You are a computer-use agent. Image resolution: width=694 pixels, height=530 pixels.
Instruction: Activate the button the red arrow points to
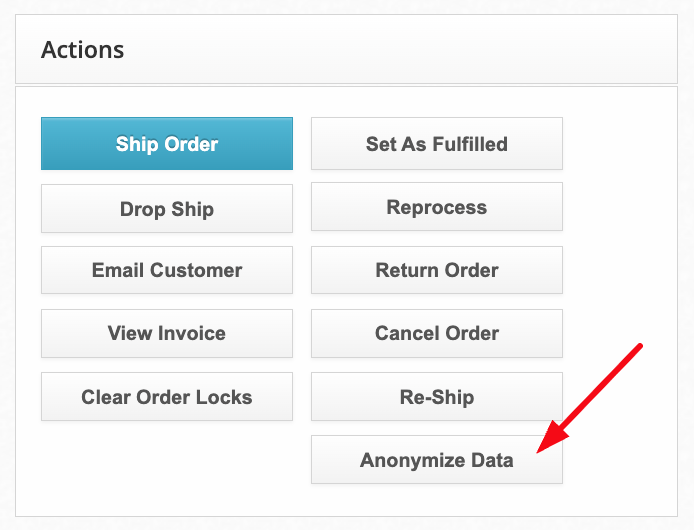coord(437,460)
